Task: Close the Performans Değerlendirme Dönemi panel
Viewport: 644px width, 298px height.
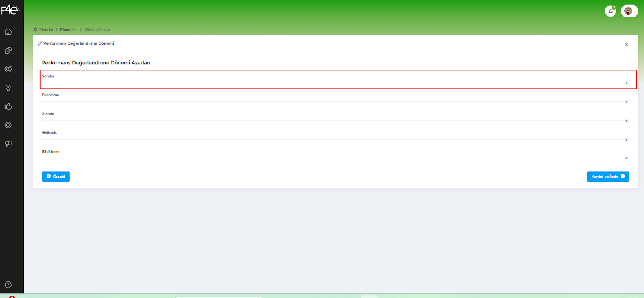Action: (627, 45)
